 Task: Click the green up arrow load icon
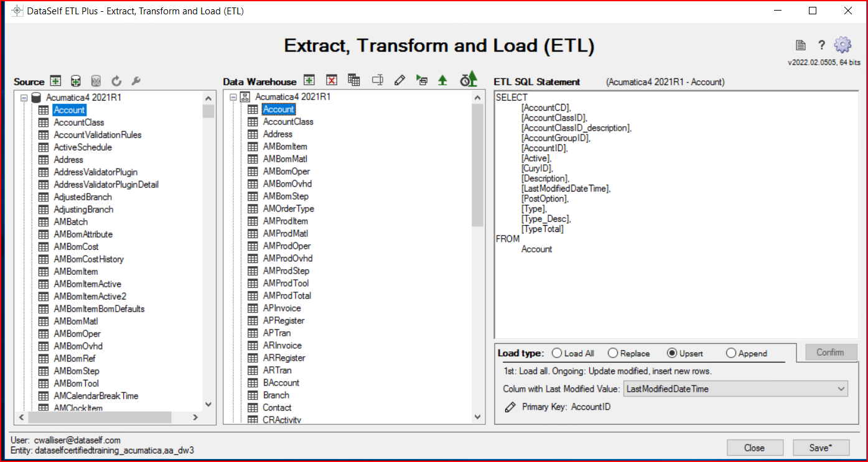tap(442, 80)
